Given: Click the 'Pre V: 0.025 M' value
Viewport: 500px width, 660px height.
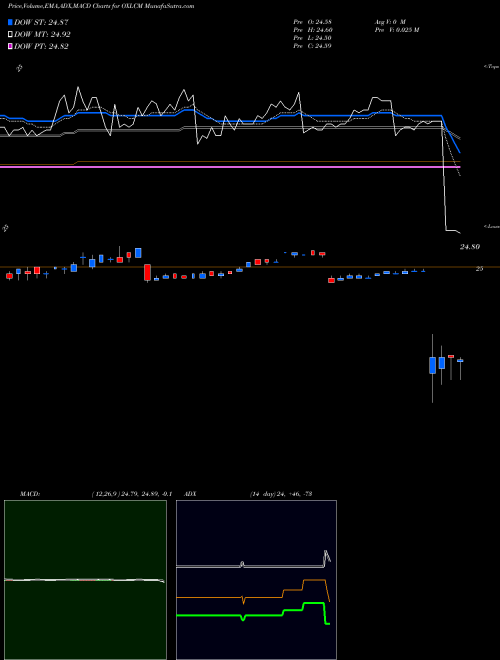Looking at the screenshot, I should point(396,30).
